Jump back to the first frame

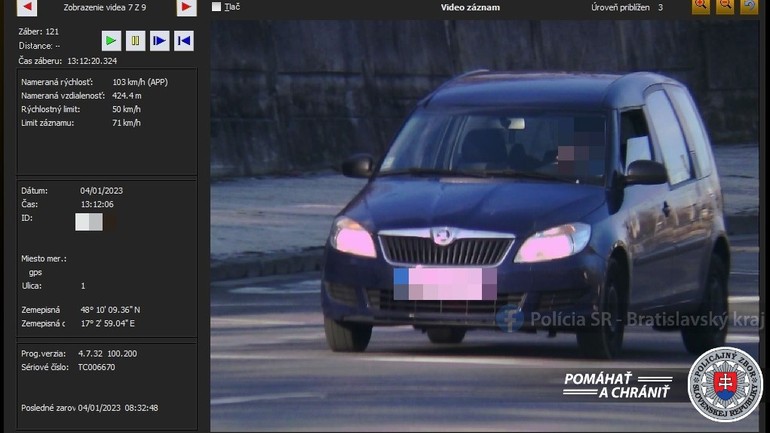coord(183,41)
